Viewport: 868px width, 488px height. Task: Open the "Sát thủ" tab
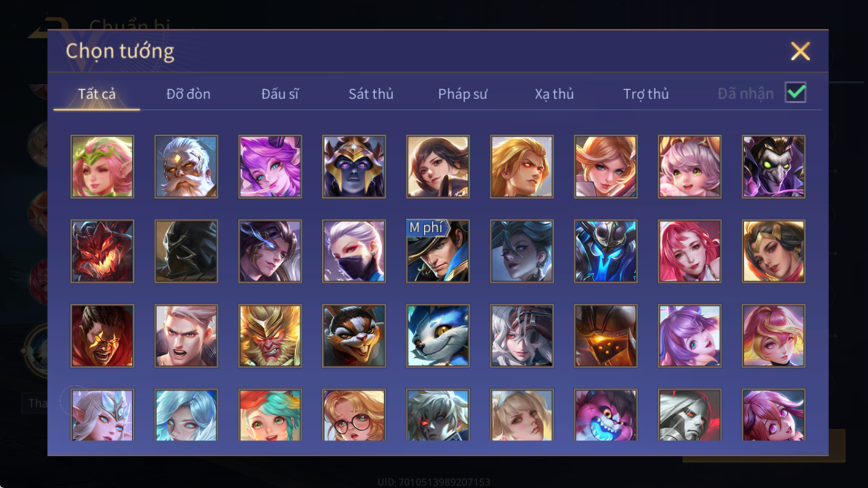(371, 94)
